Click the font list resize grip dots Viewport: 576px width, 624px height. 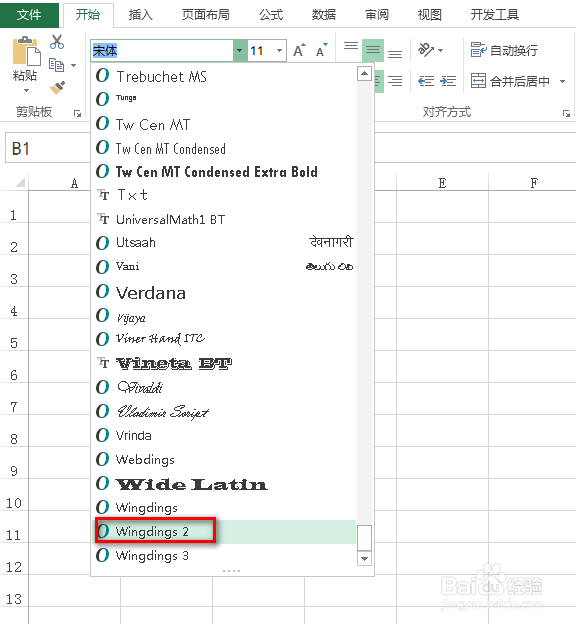(231, 571)
